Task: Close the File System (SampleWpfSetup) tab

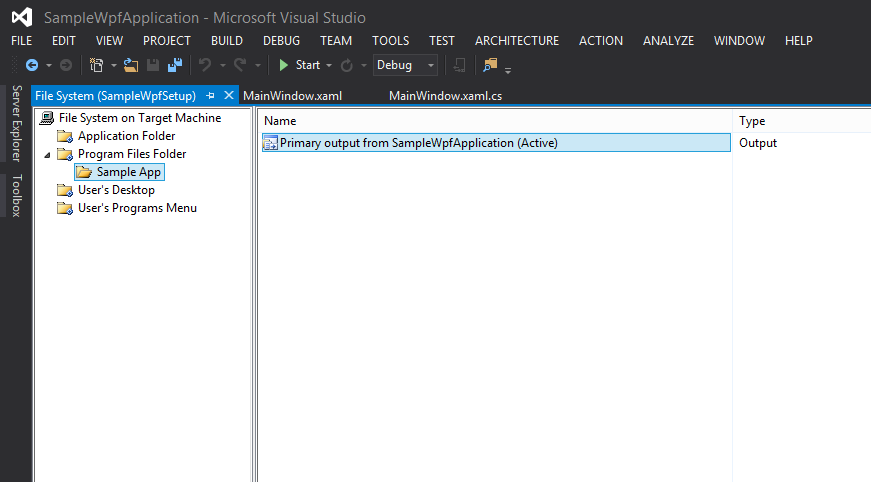Action: click(x=228, y=96)
